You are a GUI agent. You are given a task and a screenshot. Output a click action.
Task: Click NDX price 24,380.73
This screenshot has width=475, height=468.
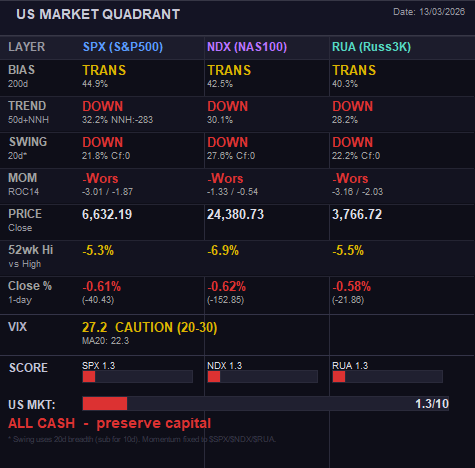(x=235, y=214)
